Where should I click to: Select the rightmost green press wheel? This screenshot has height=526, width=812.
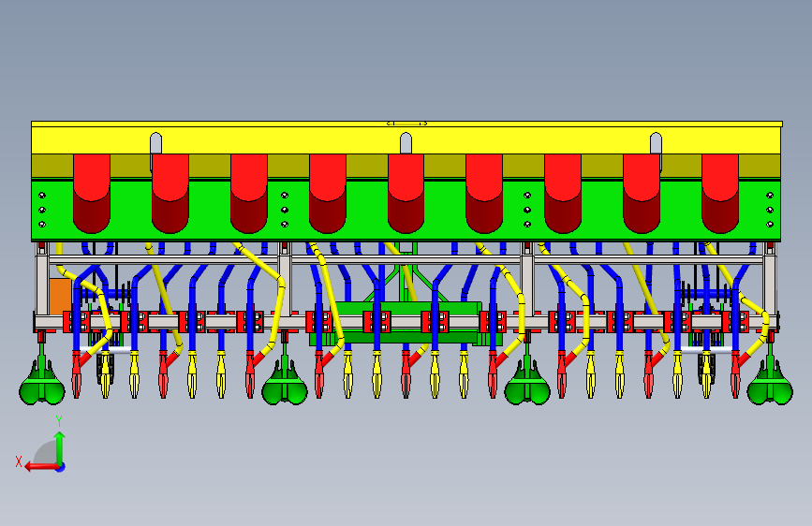tap(770, 382)
